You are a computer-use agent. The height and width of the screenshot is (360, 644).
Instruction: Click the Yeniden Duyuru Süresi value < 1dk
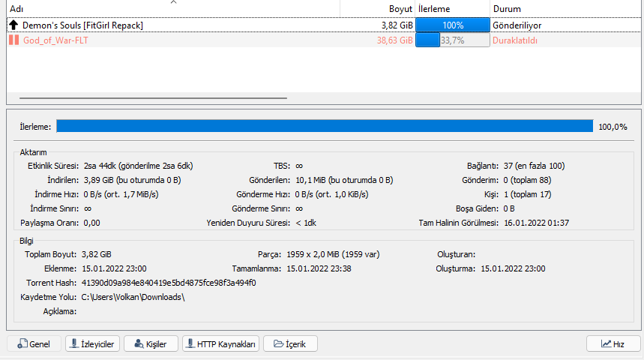[306, 223]
